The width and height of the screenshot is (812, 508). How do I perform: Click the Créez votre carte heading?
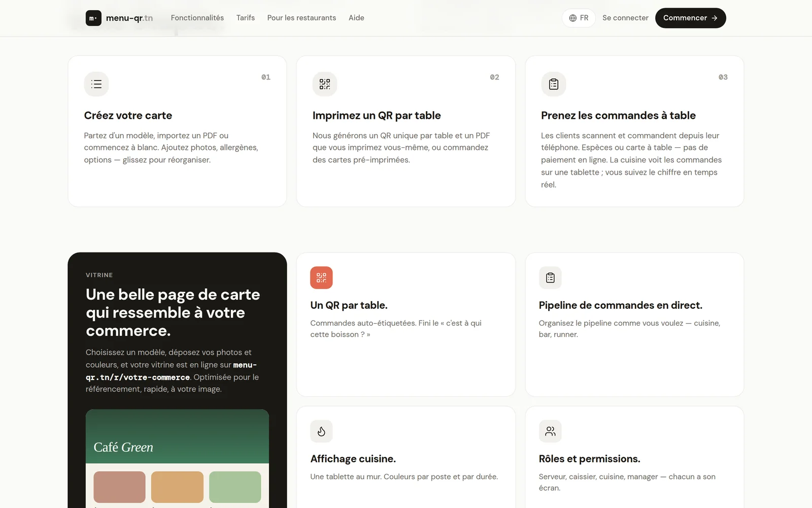[128, 115]
